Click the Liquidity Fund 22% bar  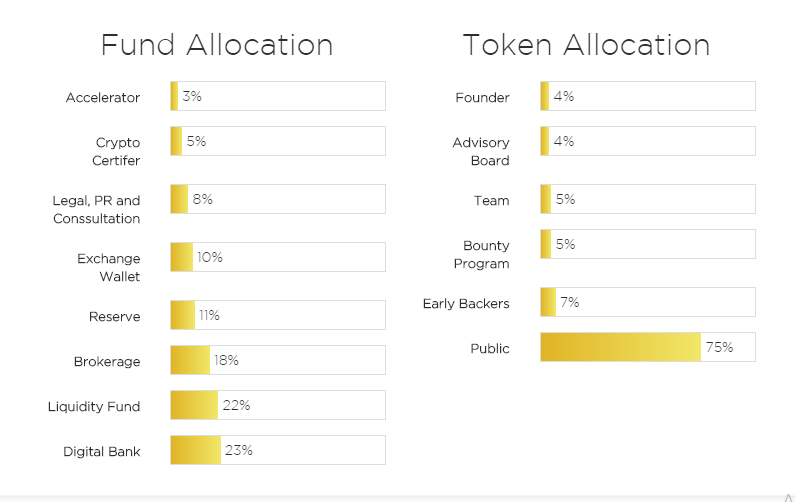(x=277, y=405)
